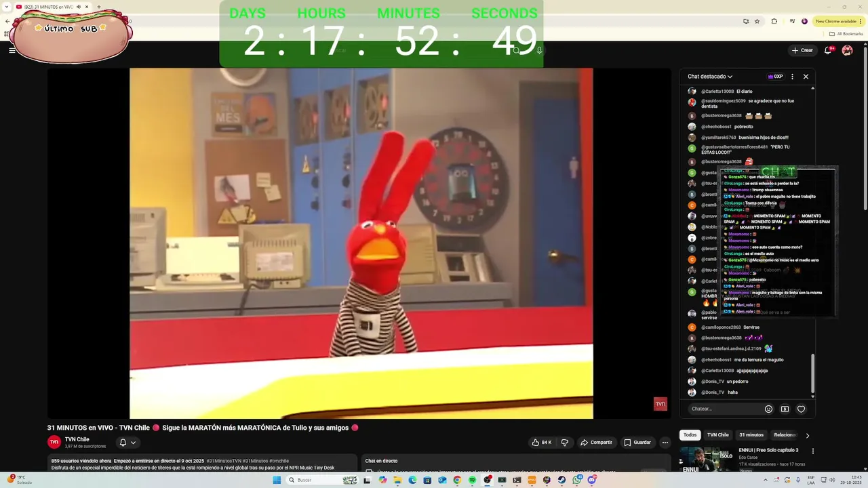
Task: Open the YouTube account avatar menu
Action: [x=847, y=50]
